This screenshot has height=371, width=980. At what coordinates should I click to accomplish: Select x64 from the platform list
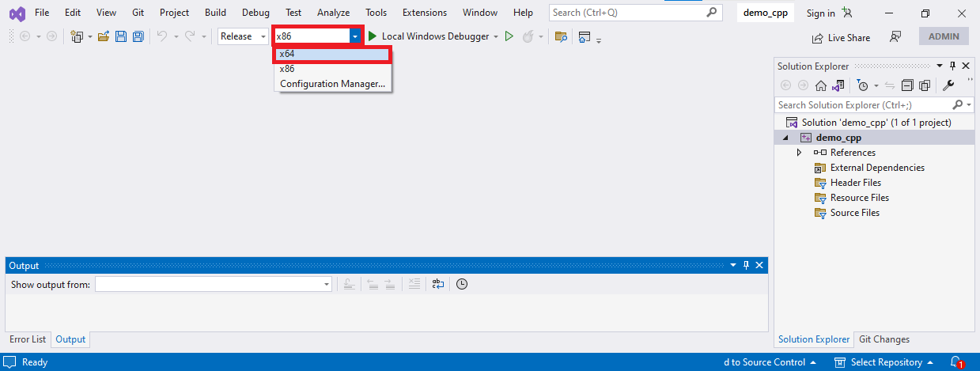(x=333, y=54)
